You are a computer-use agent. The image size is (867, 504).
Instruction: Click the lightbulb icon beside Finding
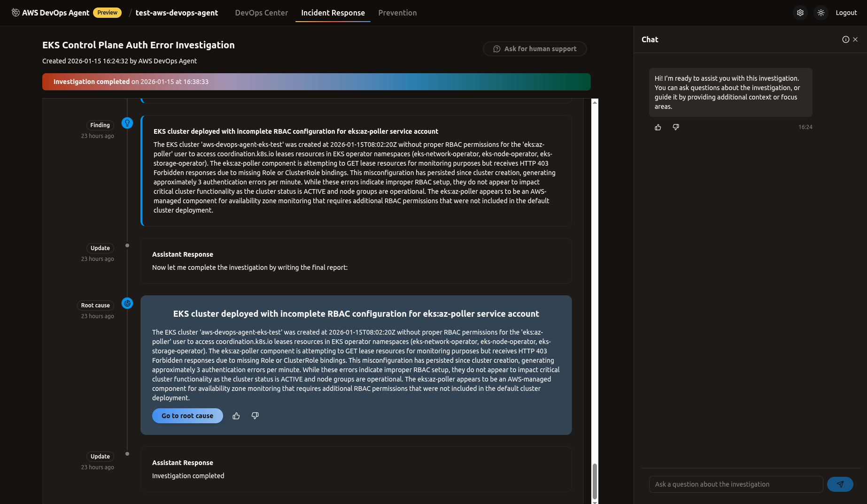[x=127, y=123]
